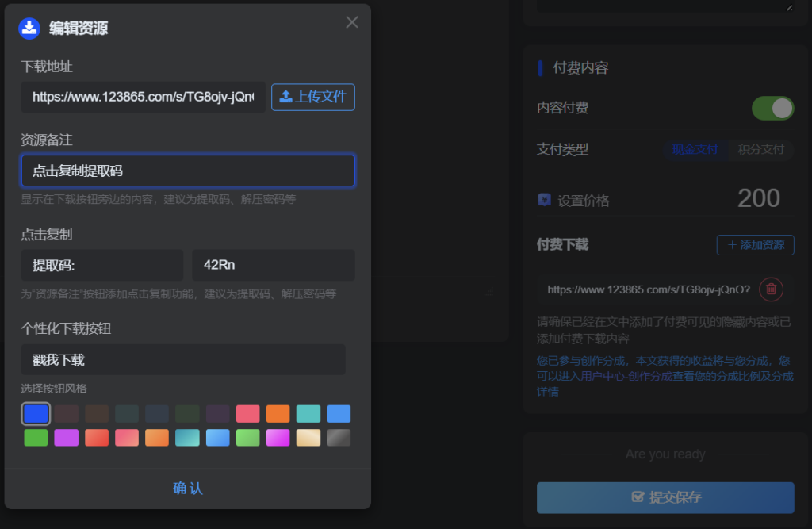Click the 42Rn code input field
This screenshot has width=812, height=529.
273,265
